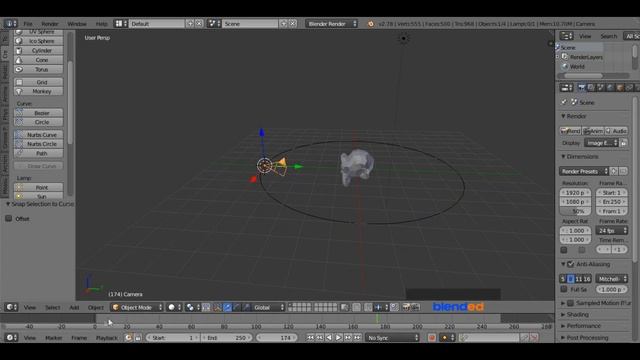Add a Torus mesh

[x=38, y=69]
